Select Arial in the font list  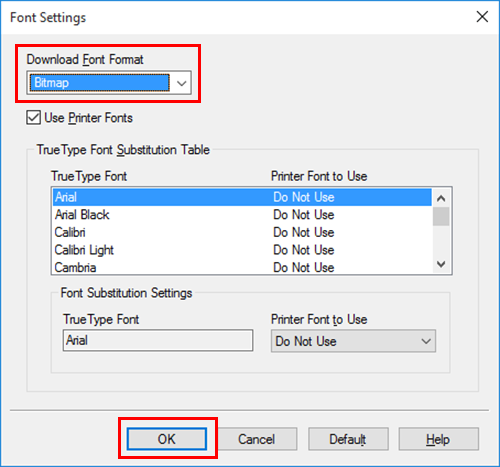pos(242,197)
